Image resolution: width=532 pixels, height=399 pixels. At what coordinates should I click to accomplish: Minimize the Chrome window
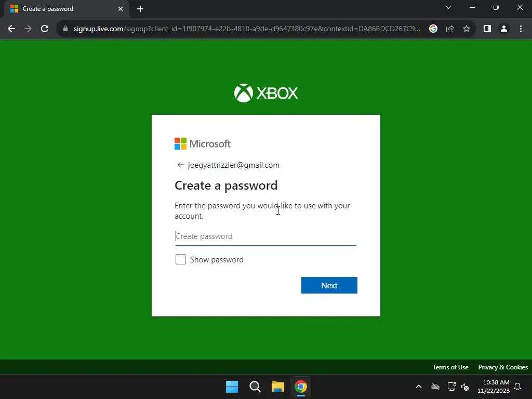pyautogui.click(x=472, y=7)
